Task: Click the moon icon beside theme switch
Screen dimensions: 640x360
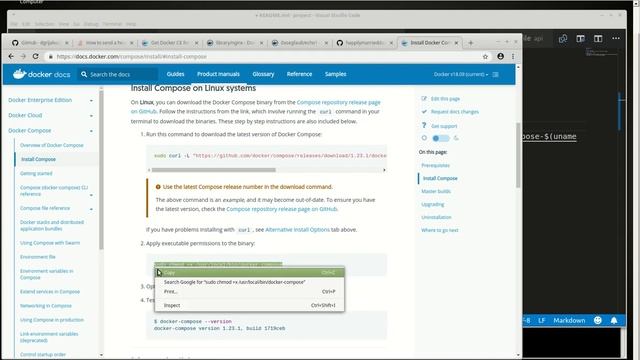Action: 456,138
